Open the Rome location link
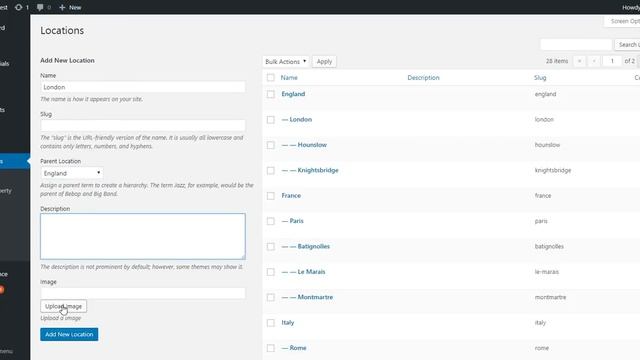Viewport: 640px width, 360px height. click(x=298, y=348)
